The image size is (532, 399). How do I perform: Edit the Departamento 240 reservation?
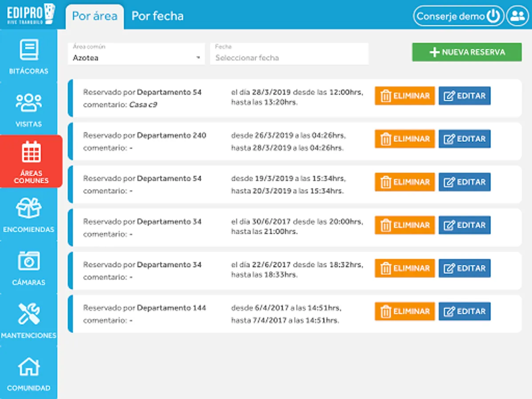[465, 139]
